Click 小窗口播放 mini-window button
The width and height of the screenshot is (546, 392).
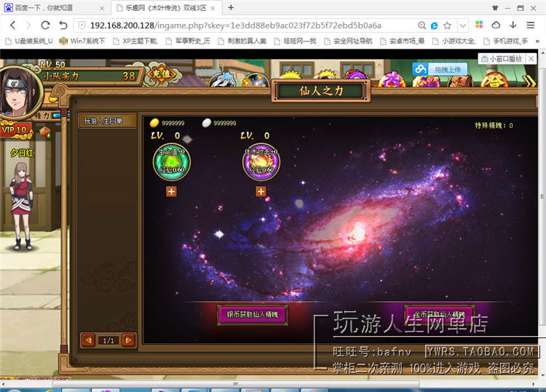click(502, 59)
